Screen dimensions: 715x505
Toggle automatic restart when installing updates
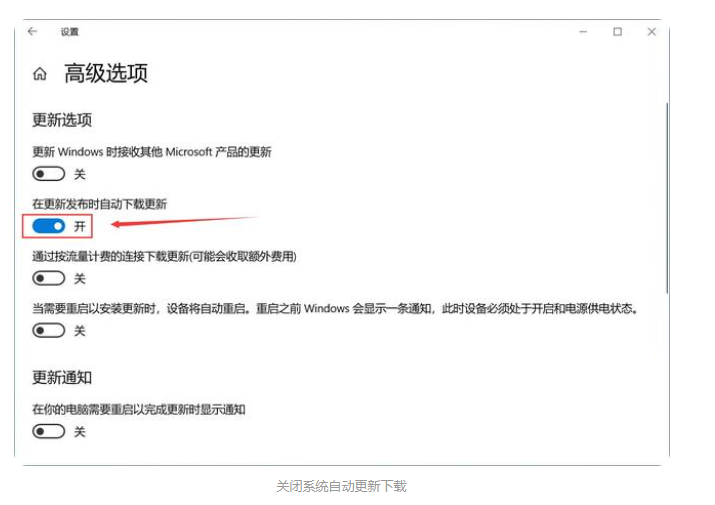(x=49, y=330)
